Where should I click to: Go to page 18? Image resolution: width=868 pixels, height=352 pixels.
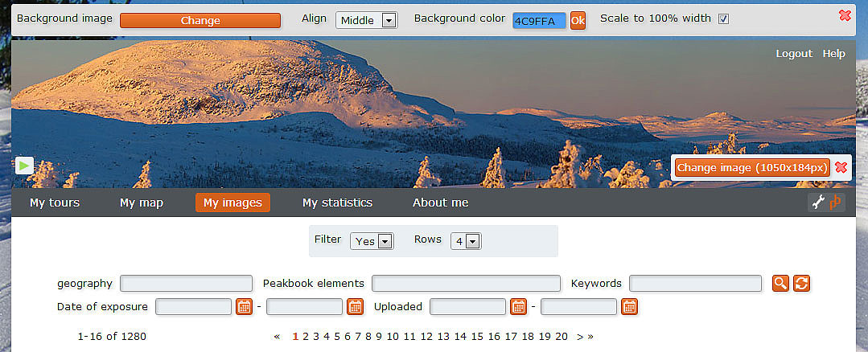coord(528,337)
